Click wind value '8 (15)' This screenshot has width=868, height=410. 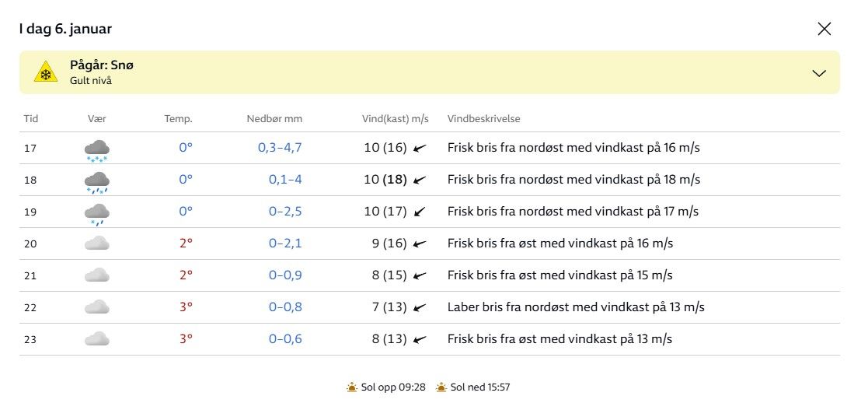pyautogui.click(x=389, y=275)
